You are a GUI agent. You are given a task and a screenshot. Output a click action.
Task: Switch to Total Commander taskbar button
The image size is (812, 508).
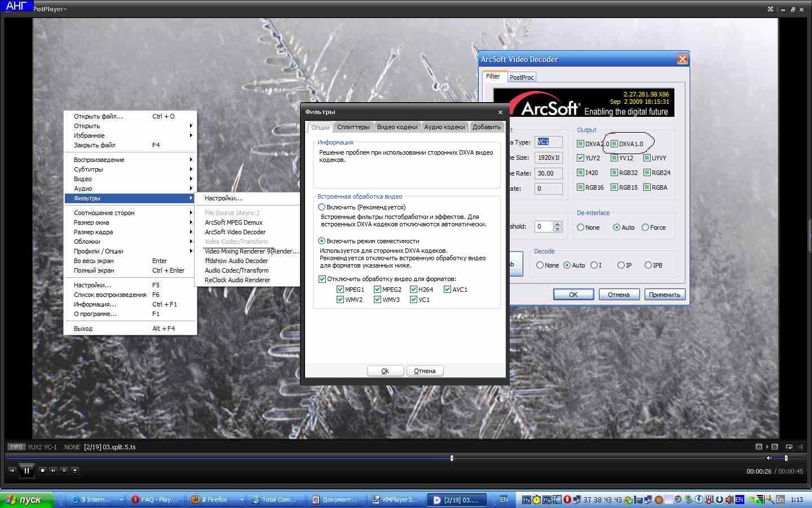pyautogui.click(x=276, y=500)
